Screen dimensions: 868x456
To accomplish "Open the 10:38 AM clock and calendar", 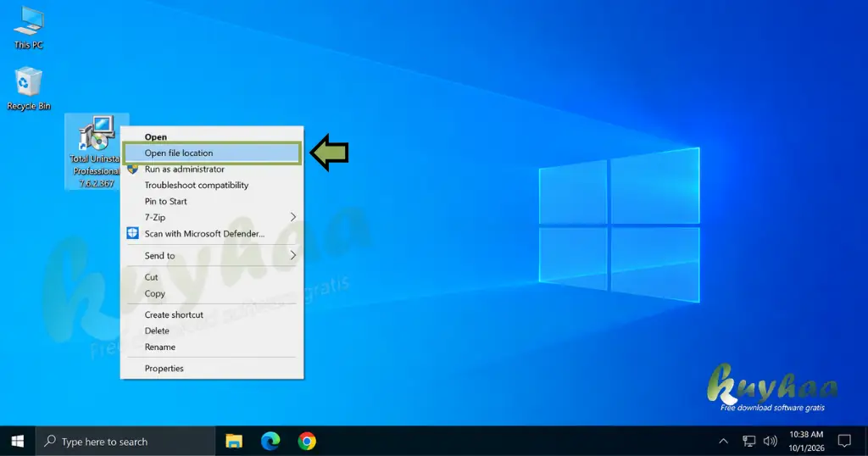I will 806,441.
